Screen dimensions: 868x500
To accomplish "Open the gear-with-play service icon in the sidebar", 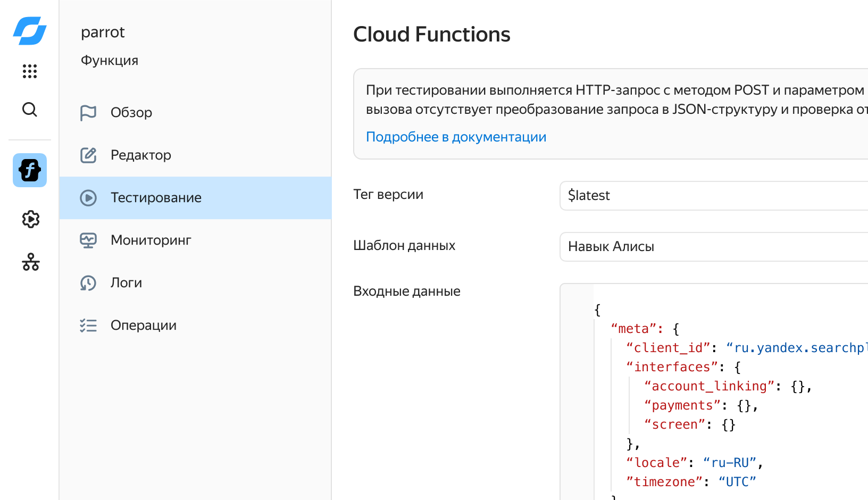I will [30, 219].
